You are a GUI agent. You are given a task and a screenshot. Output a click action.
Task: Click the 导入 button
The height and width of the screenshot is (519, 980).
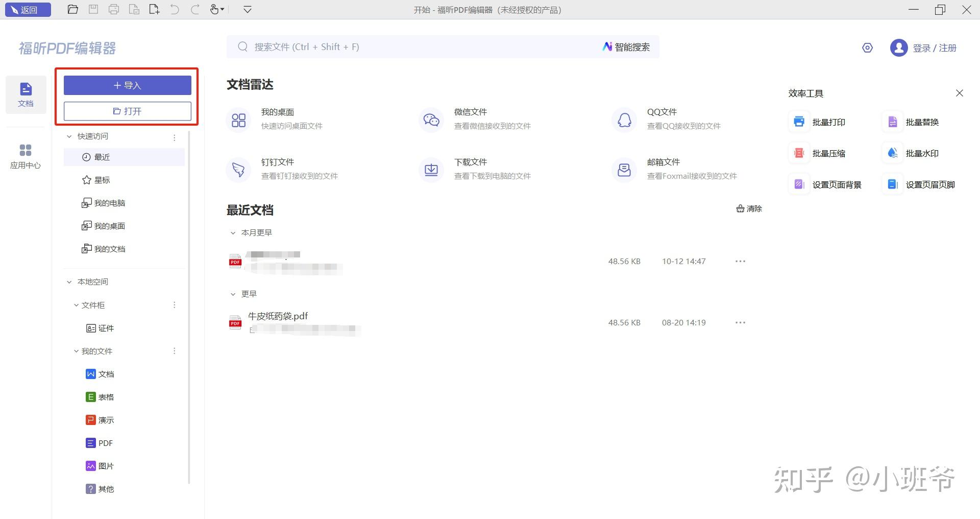tap(127, 85)
